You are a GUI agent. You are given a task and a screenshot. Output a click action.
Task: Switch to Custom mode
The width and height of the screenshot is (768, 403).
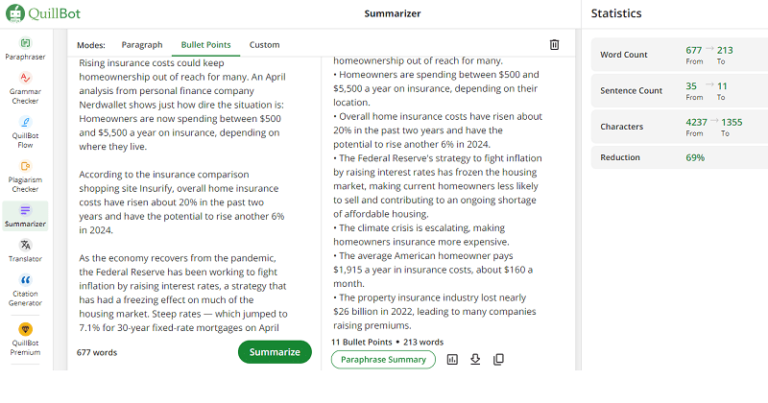(265, 45)
